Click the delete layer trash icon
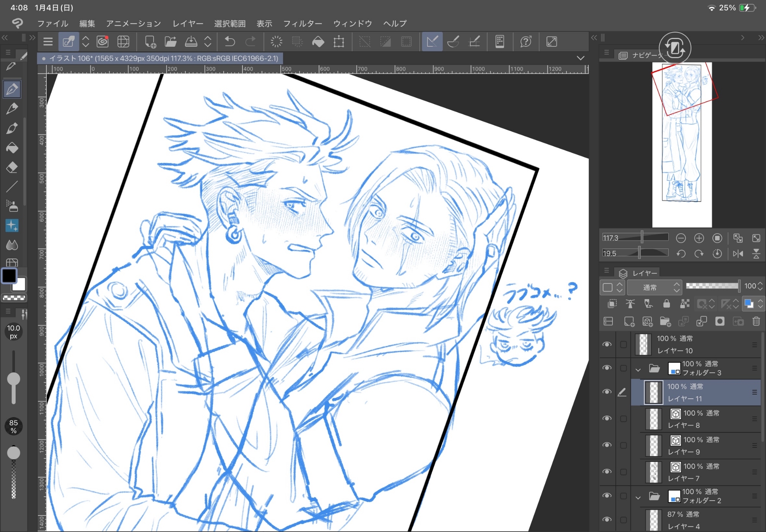Image resolution: width=766 pixels, height=532 pixels. 756,321
